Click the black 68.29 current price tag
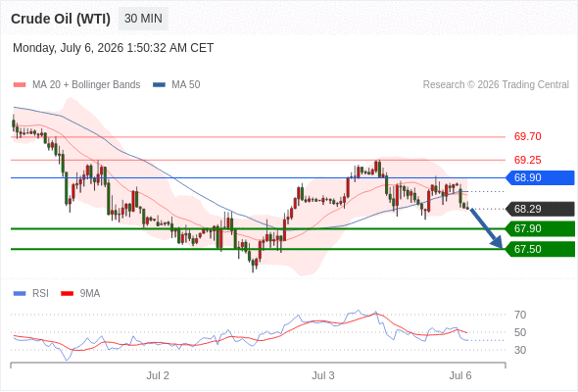 coord(540,209)
